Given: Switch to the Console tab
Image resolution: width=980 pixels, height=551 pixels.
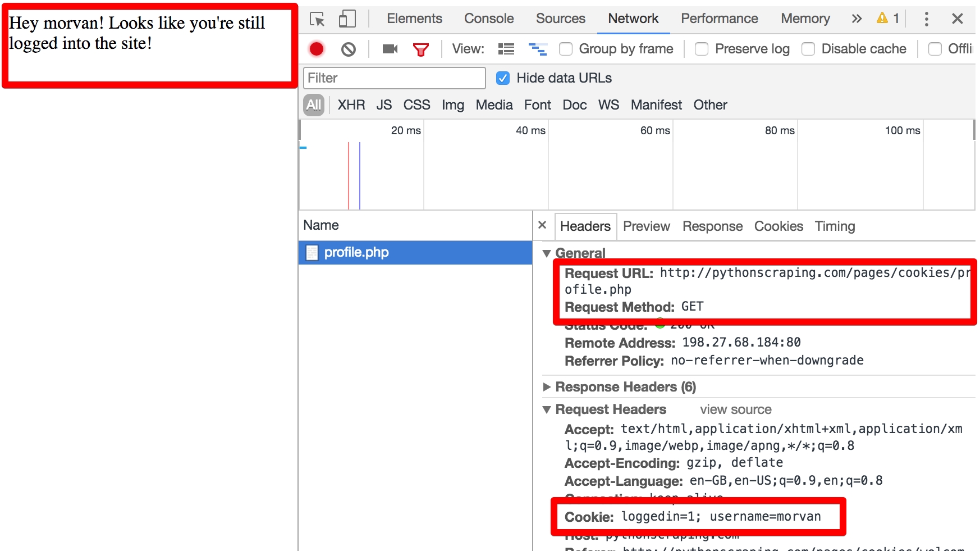Looking at the screenshot, I should point(488,19).
